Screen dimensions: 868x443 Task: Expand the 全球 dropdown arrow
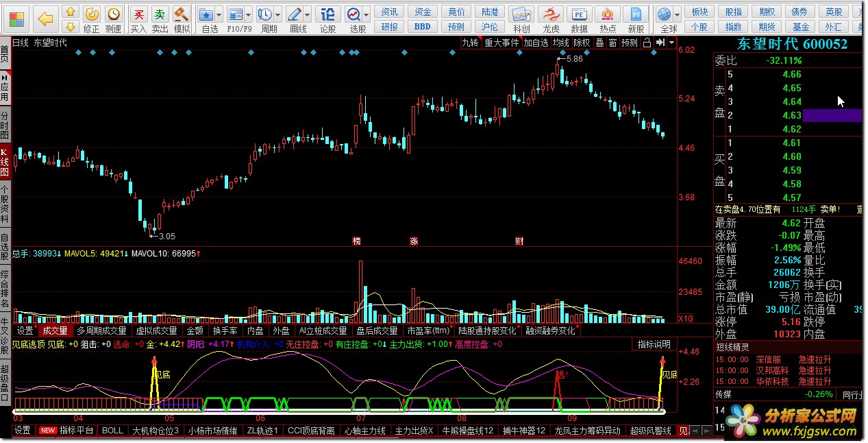click(678, 14)
